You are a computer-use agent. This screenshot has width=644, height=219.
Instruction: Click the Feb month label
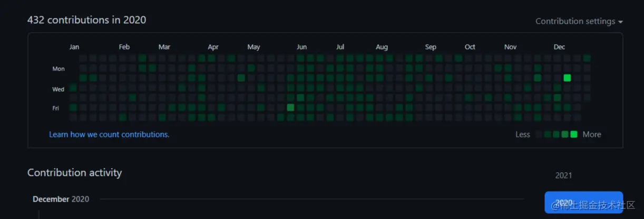click(x=124, y=47)
